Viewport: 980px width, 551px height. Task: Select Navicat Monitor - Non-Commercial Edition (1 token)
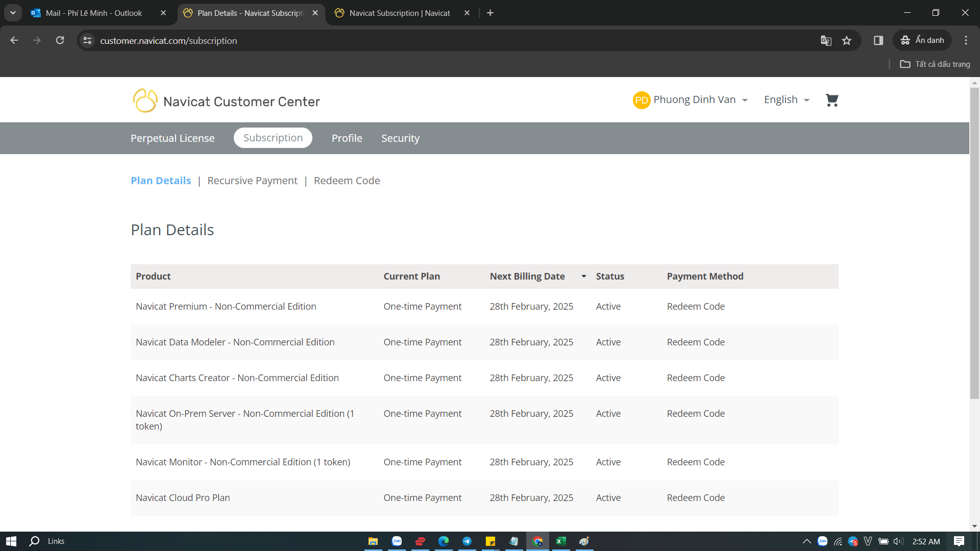click(x=484, y=462)
